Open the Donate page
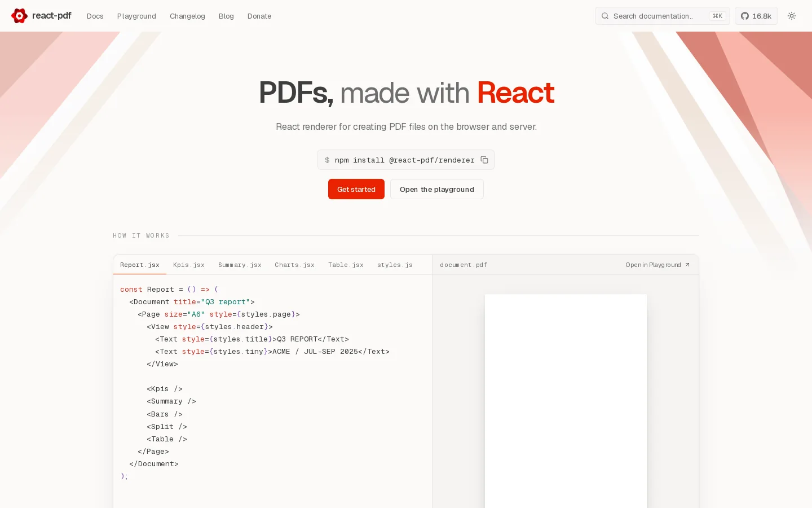 pos(259,16)
